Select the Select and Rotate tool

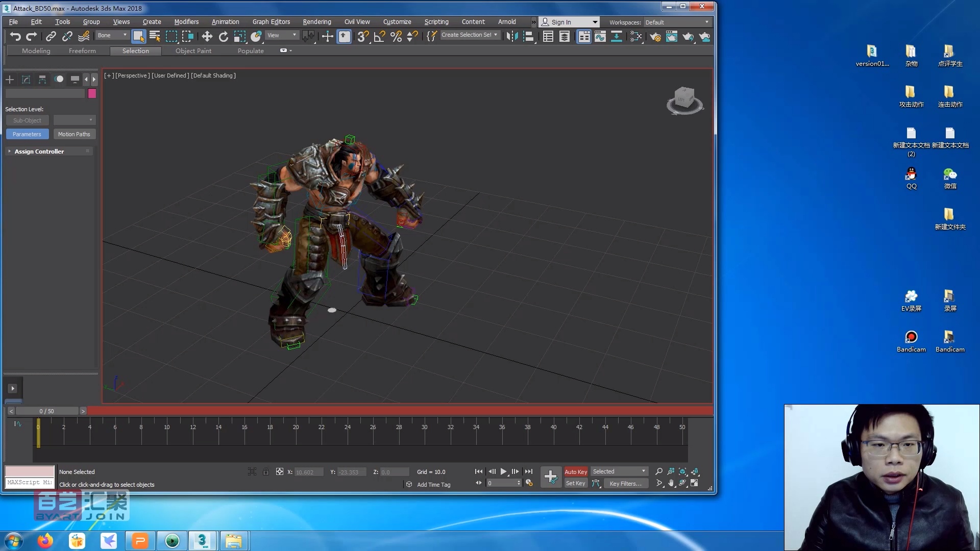(x=223, y=36)
